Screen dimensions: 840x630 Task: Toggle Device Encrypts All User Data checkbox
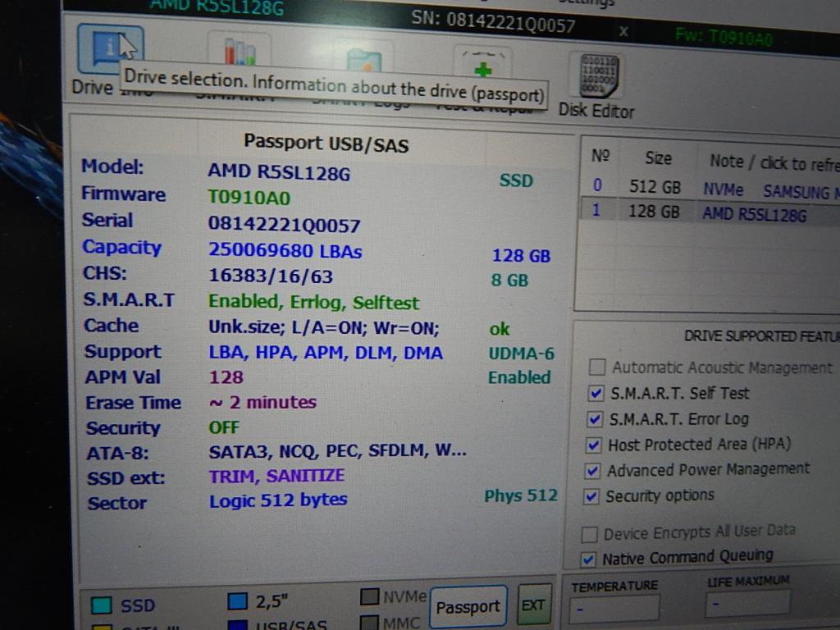(x=589, y=534)
